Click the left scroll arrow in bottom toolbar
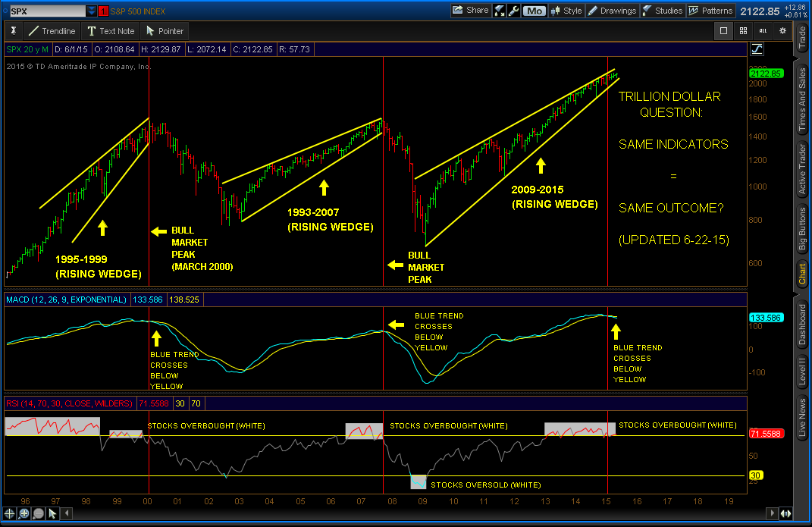The image size is (812, 527). tap(67, 513)
